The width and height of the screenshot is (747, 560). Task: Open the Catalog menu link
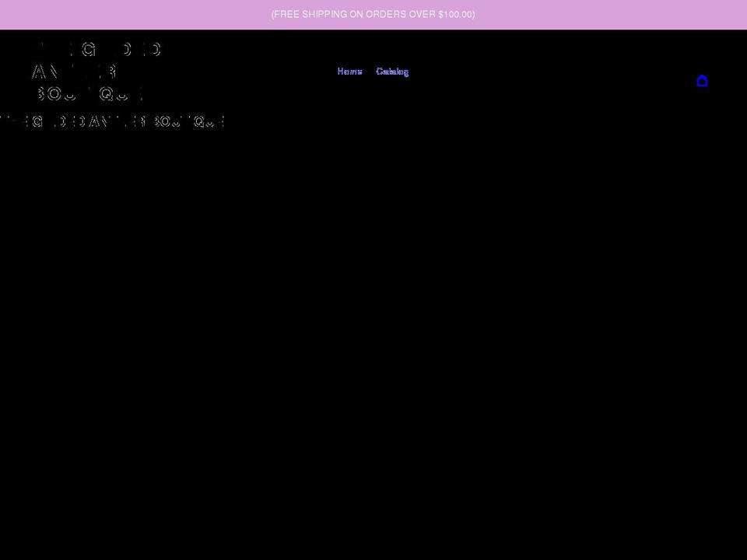(x=392, y=72)
